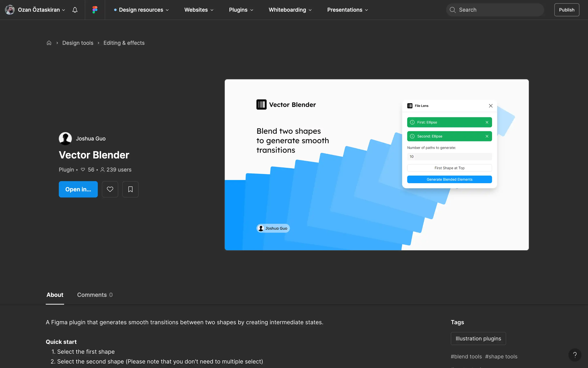
Task: Open the notifications bell
Action: tap(75, 10)
